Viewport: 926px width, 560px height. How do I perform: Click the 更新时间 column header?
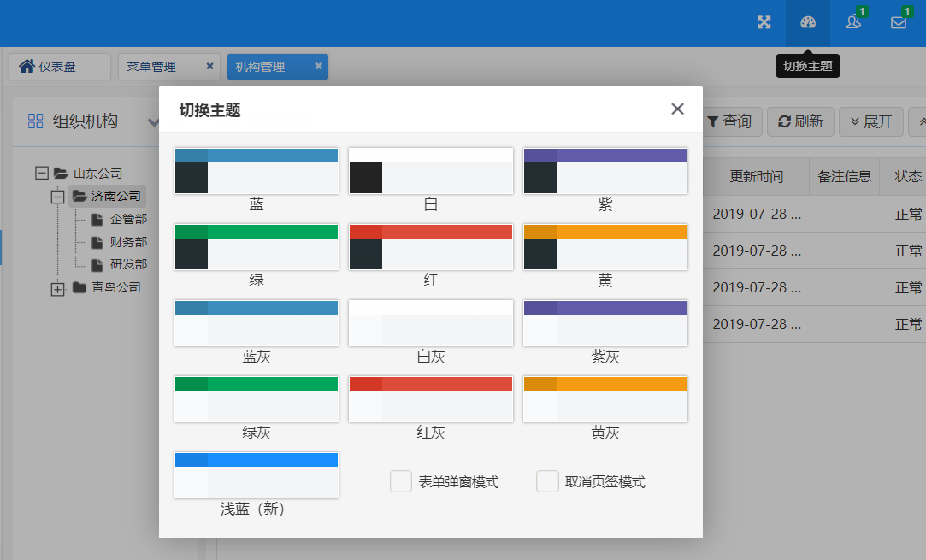756,177
